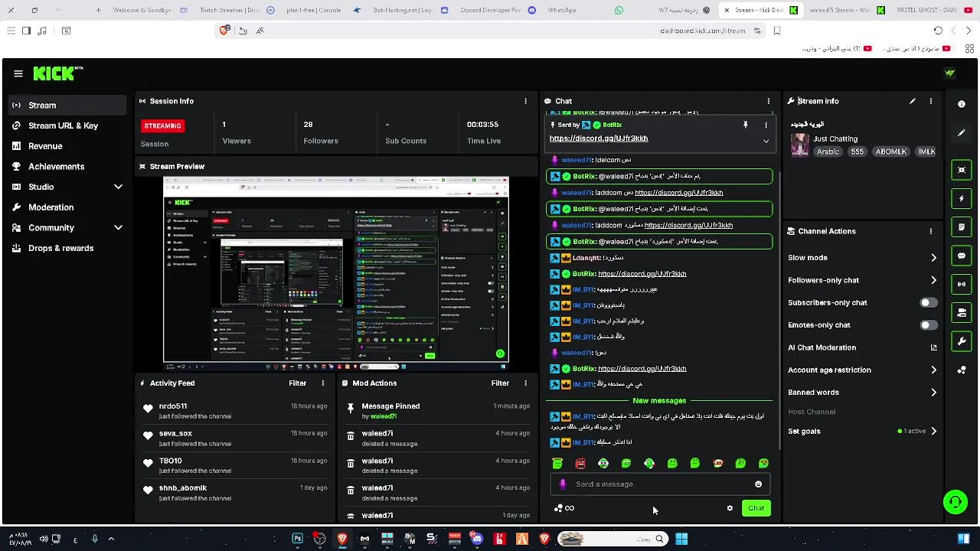
Task: Open AI Chat Moderation external link
Action: coord(933,347)
